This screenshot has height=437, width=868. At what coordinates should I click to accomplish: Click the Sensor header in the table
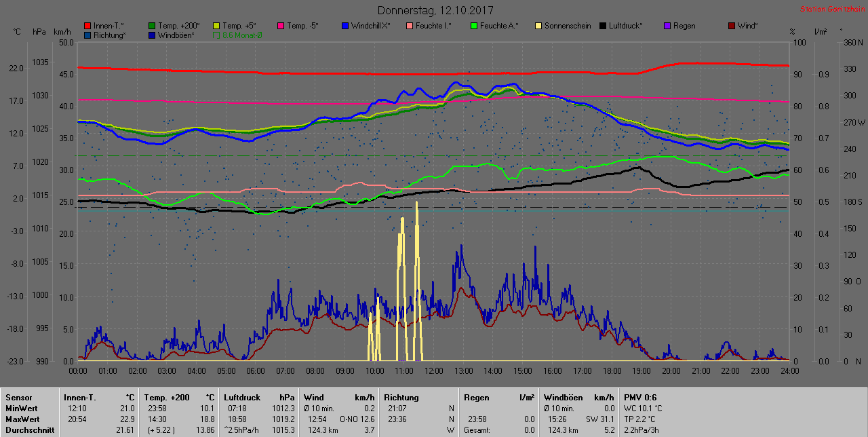click(18, 398)
